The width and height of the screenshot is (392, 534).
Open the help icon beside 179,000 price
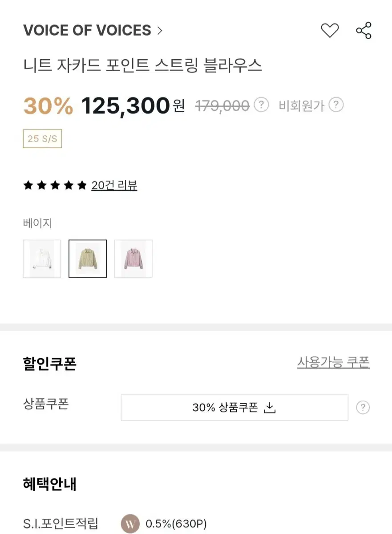261,105
